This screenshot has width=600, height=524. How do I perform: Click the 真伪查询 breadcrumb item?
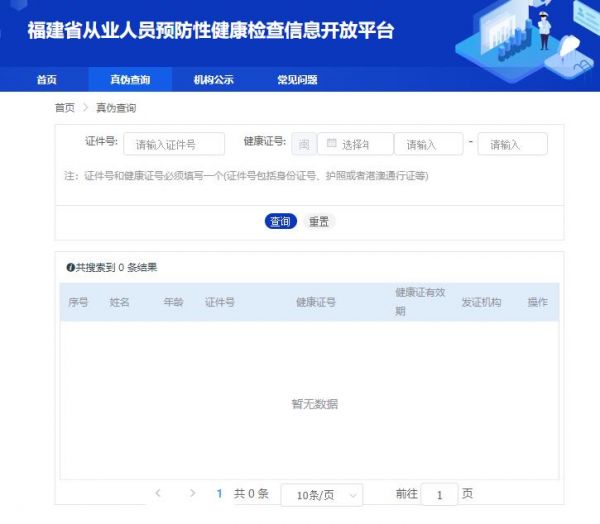[116, 108]
